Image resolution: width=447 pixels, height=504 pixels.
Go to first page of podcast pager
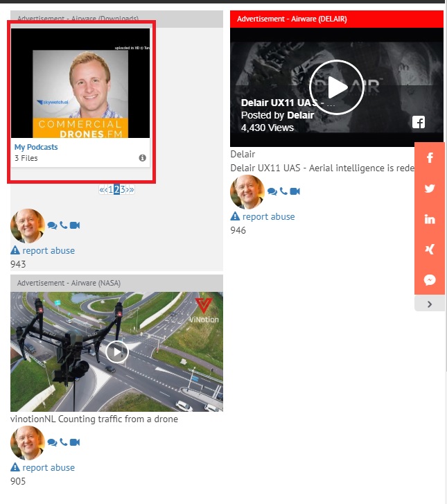(101, 190)
